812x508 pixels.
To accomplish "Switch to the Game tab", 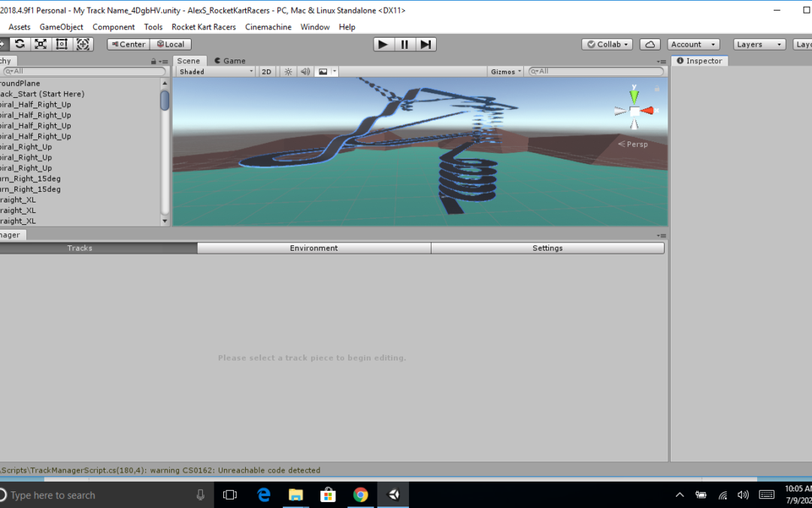I will point(229,61).
